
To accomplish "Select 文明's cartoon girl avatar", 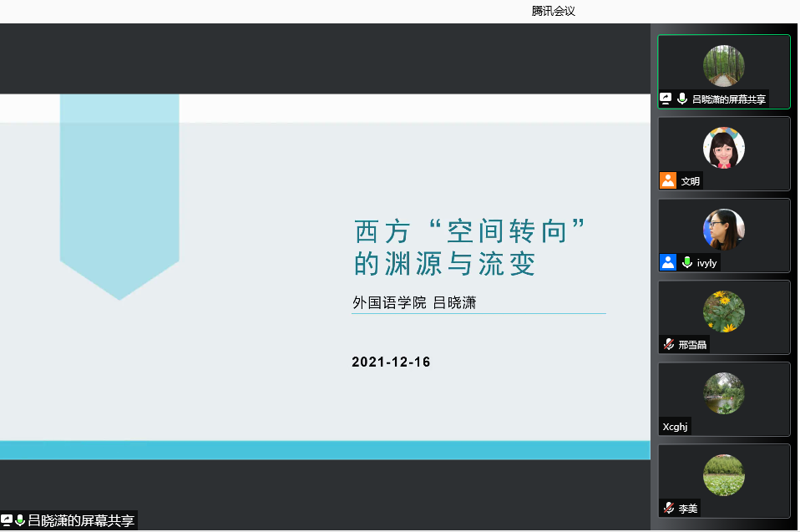I will [x=723, y=148].
